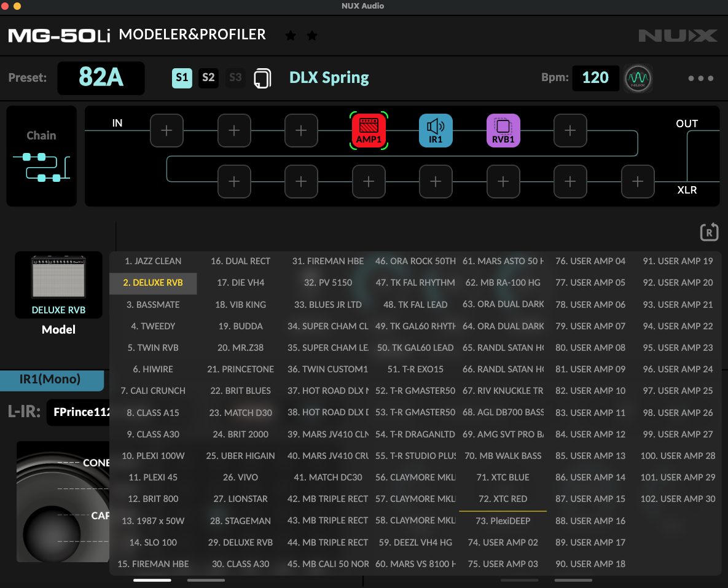Select 6. HIWIRE amp

click(153, 369)
